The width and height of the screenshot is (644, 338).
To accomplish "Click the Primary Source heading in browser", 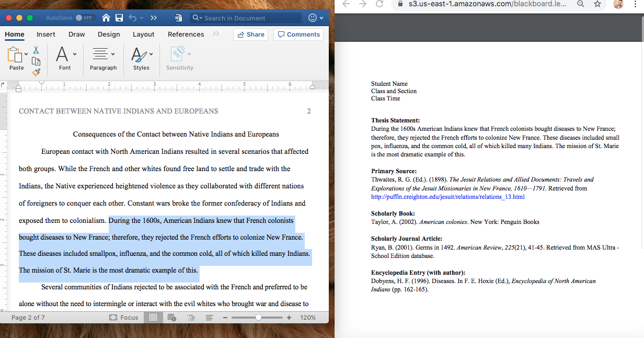I will [x=394, y=171].
